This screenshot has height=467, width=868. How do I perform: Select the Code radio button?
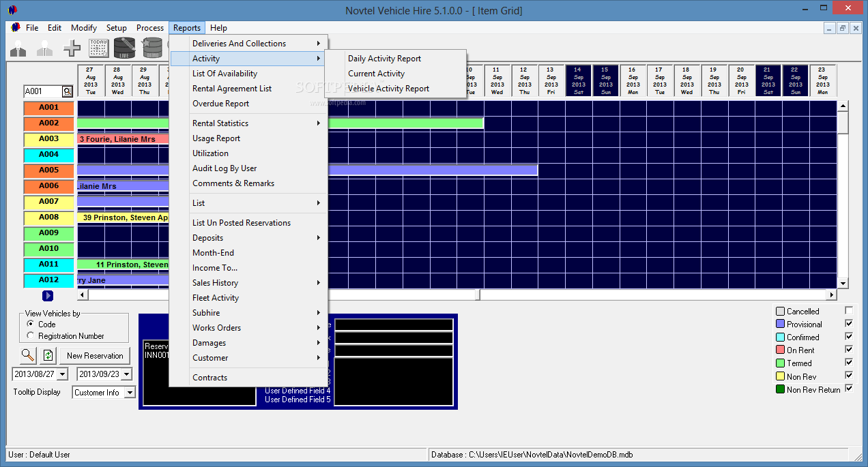30,325
